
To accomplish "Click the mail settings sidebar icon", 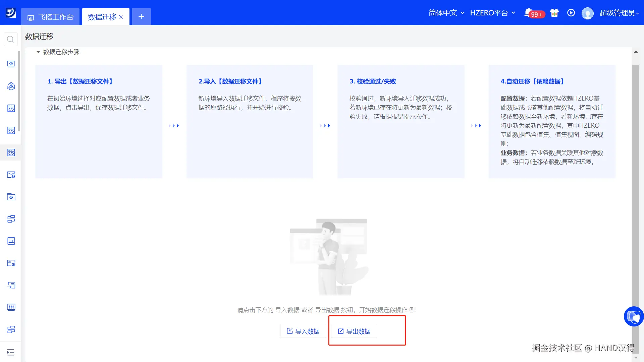I will coord(11,175).
